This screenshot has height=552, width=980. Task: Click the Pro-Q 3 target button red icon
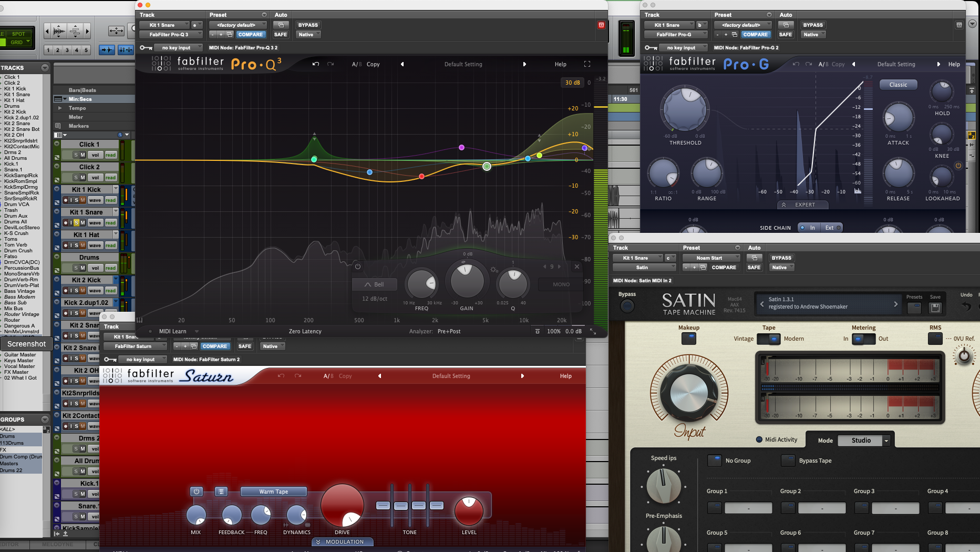click(601, 25)
